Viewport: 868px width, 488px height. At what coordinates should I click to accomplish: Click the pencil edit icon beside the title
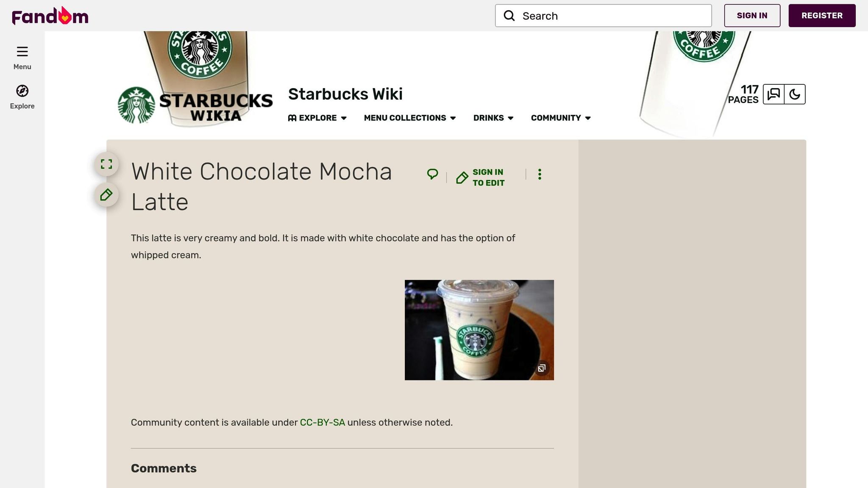[106, 195]
